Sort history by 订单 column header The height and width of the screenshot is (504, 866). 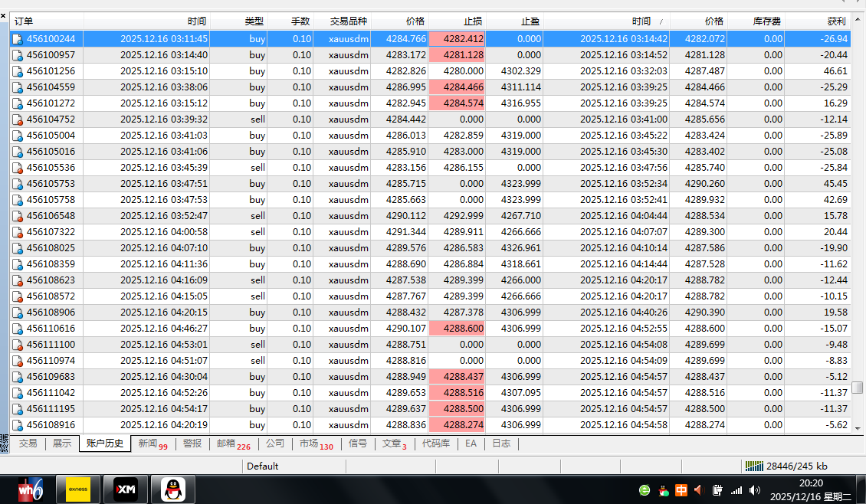(46, 21)
